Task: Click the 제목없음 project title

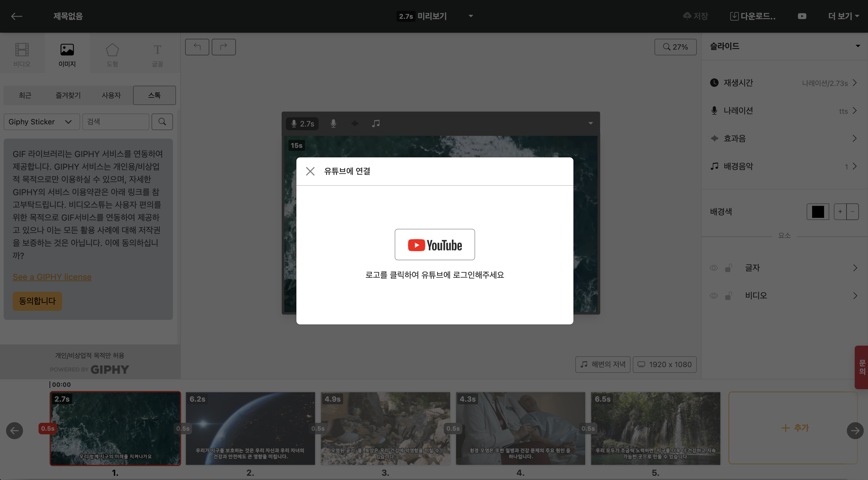Action: (68, 16)
